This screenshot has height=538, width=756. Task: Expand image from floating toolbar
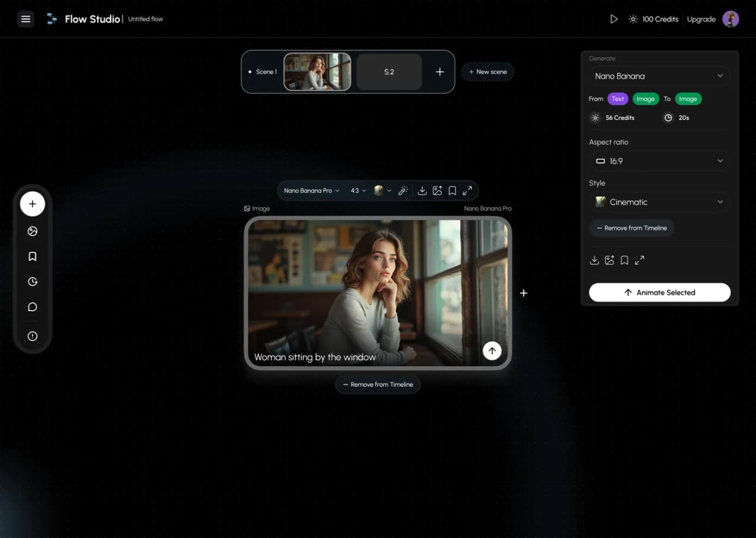coord(467,191)
